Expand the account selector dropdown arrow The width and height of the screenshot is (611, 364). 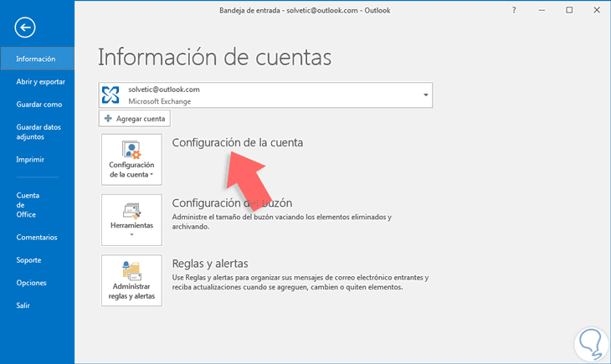pyautogui.click(x=425, y=95)
